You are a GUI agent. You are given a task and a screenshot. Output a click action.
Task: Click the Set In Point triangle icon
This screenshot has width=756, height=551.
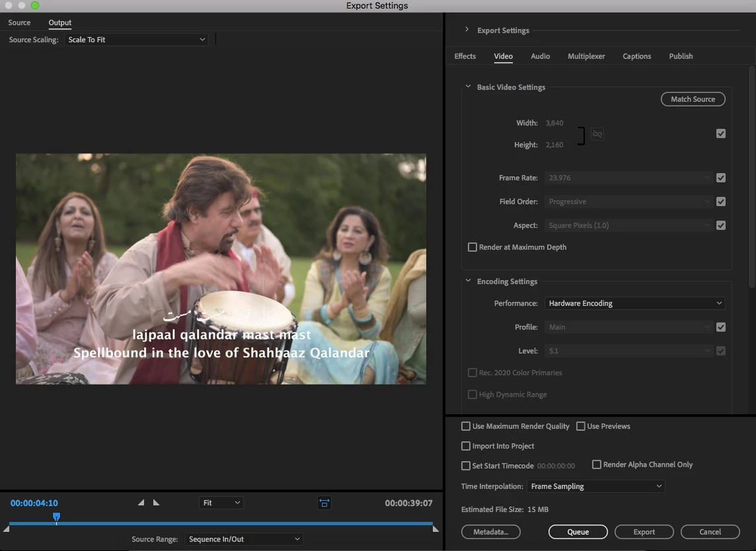(x=141, y=502)
